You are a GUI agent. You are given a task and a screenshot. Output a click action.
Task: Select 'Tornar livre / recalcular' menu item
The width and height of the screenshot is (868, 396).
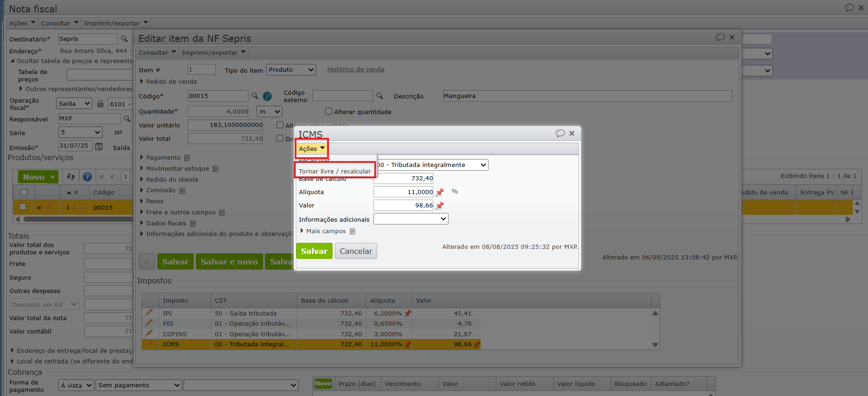tap(334, 171)
